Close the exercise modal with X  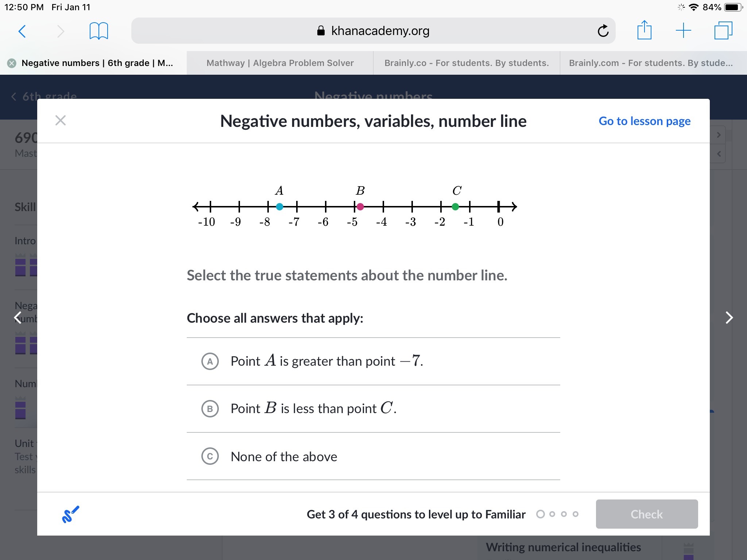point(61,120)
